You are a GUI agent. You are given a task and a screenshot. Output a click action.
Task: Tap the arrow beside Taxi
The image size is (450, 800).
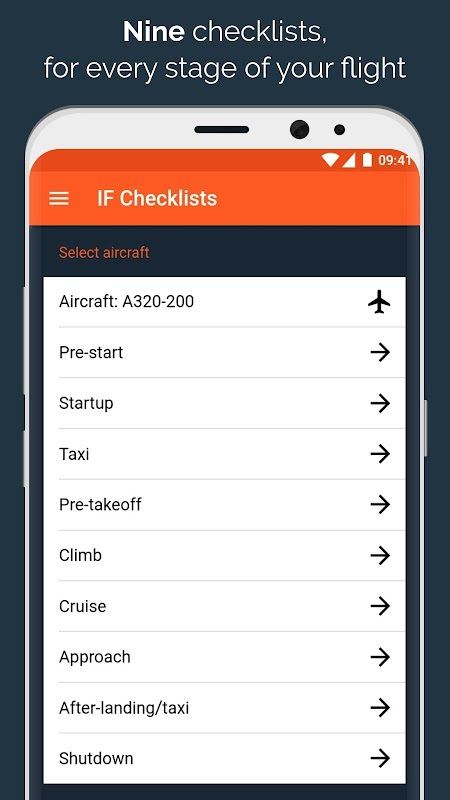pos(380,454)
